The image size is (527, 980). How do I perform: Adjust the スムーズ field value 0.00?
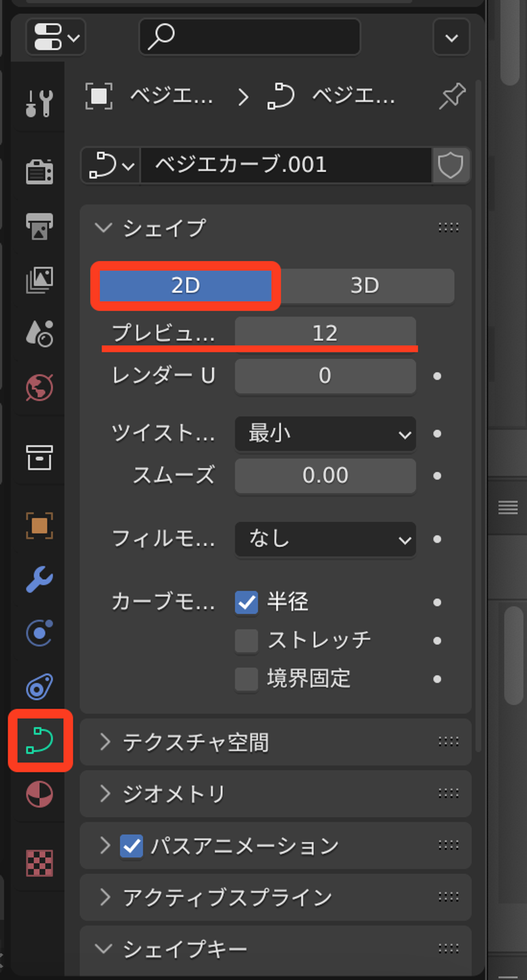tap(325, 476)
